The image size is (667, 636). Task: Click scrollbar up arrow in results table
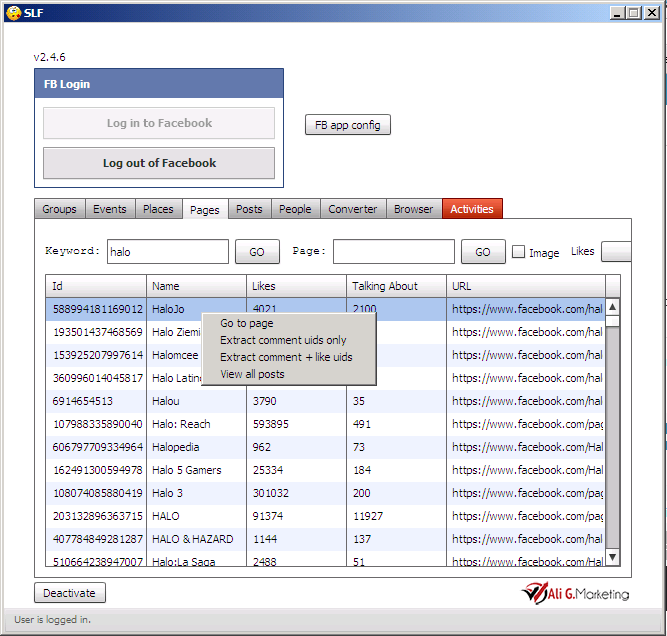click(x=613, y=307)
